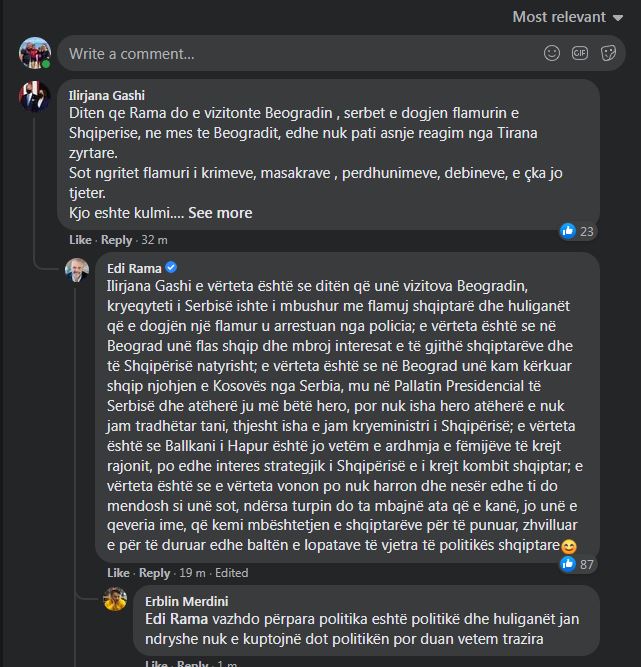Image resolution: width=641 pixels, height=667 pixels.
Task: Reply to Edi Rama's comment
Action: (154, 573)
